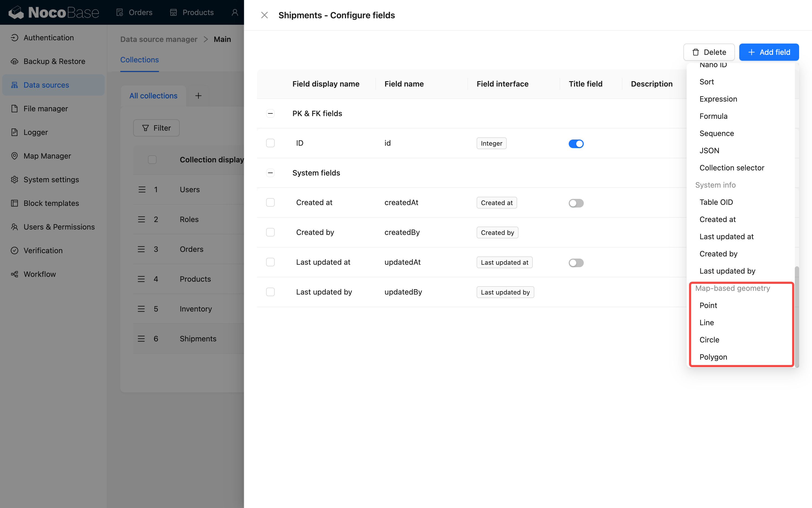This screenshot has height=508, width=812.
Task: Switch to the Collections tab
Action: (x=140, y=60)
